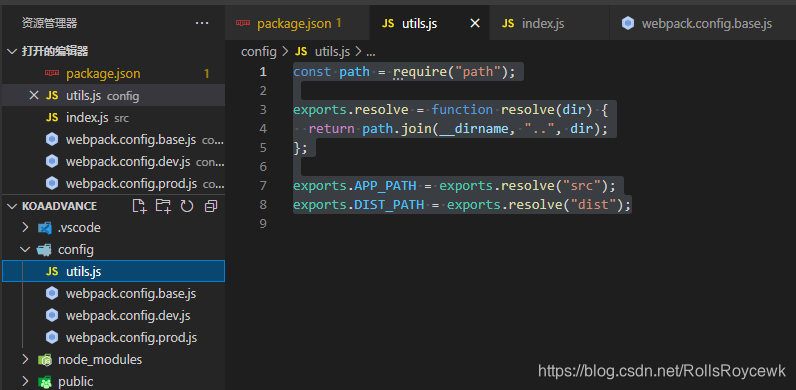Close the utils.js editor tab
796x390 pixels.
[x=475, y=23]
